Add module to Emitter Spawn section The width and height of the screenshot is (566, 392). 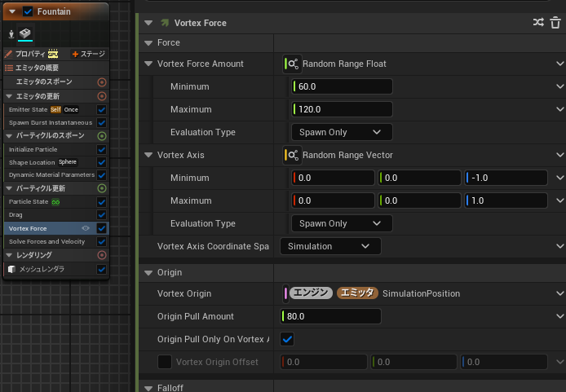(102, 82)
